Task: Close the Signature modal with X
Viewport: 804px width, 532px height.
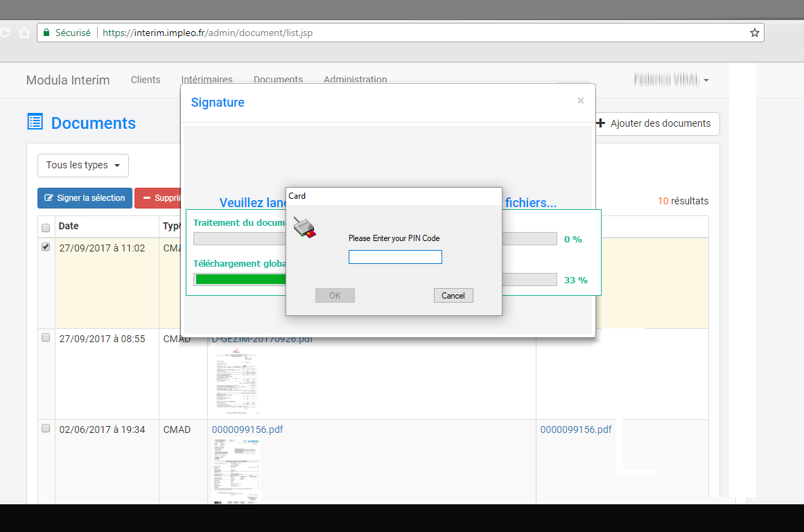Action: coord(581,101)
